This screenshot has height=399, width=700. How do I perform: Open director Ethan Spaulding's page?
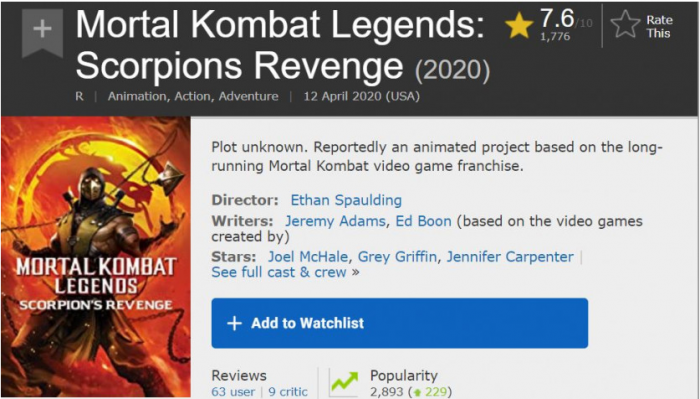[346, 200]
